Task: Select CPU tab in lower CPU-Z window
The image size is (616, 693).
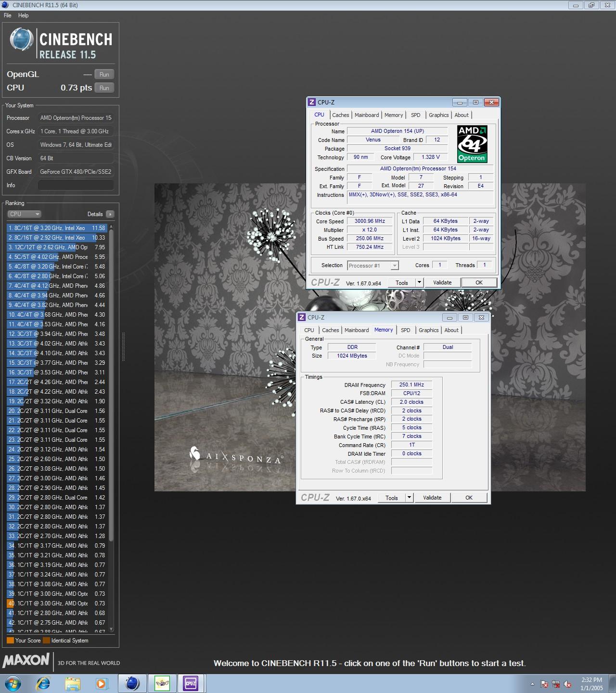Action: pyautogui.click(x=309, y=330)
